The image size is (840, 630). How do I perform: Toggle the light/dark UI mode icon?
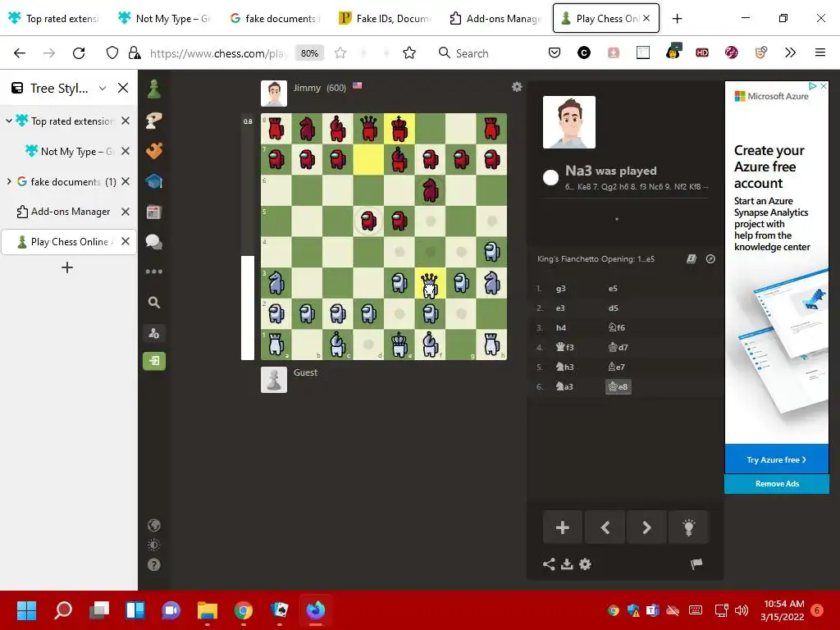pyautogui.click(x=153, y=546)
